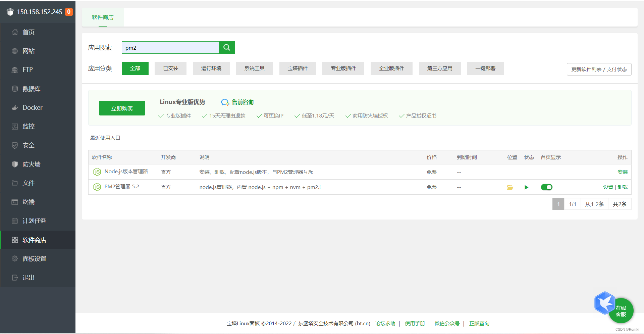Open the 首页 home sidebar item
The width and height of the screenshot is (644, 334).
pyautogui.click(x=38, y=32)
